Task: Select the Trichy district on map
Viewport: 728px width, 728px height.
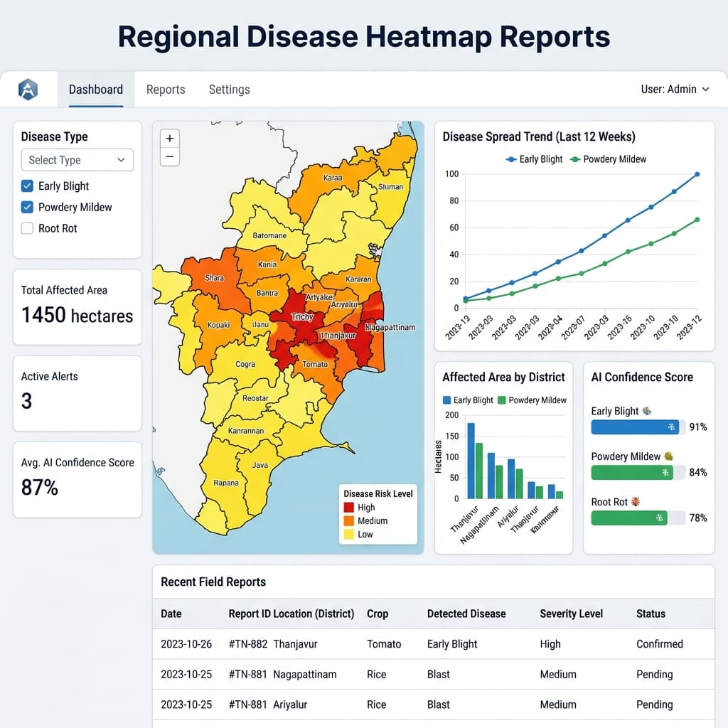Action: [x=301, y=316]
